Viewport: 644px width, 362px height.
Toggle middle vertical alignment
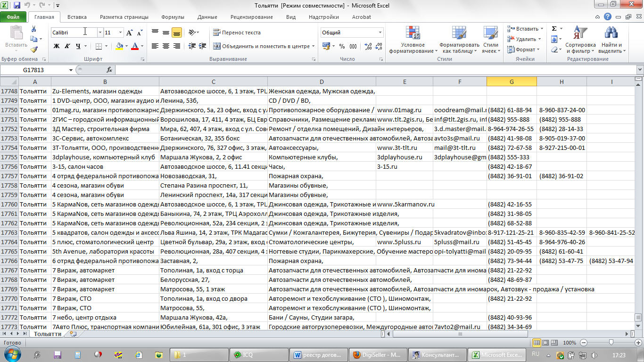[x=166, y=33]
